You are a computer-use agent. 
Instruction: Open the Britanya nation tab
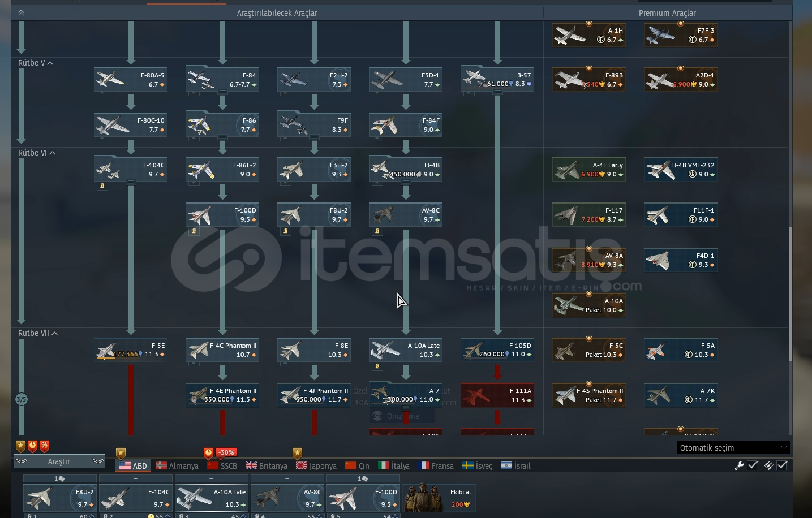pos(267,466)
